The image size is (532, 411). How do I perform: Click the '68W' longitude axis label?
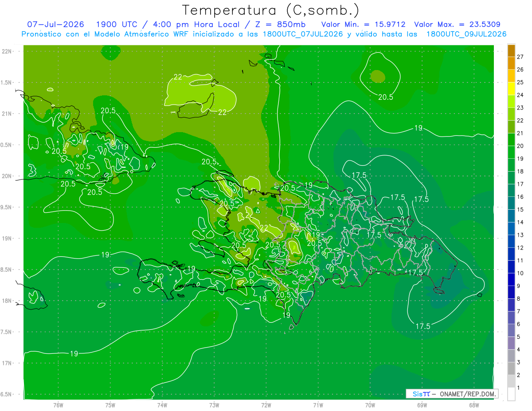click(x=474, y=405)
